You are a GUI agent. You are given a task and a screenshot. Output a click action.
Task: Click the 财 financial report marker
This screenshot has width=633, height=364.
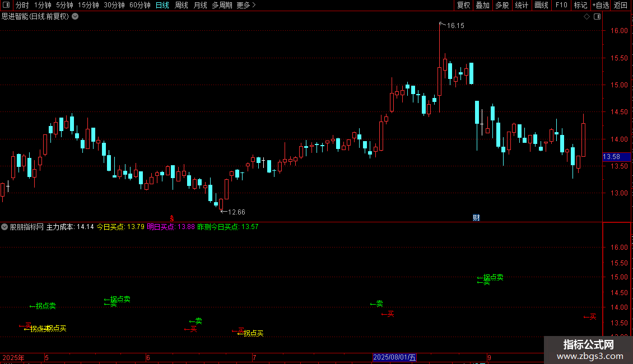pyautogui.click(x=476, y=218)
